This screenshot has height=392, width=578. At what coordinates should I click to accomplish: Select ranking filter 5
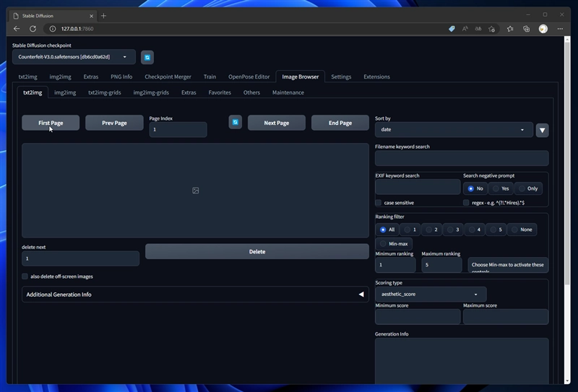pyautogui.click(x=496, y=230)
